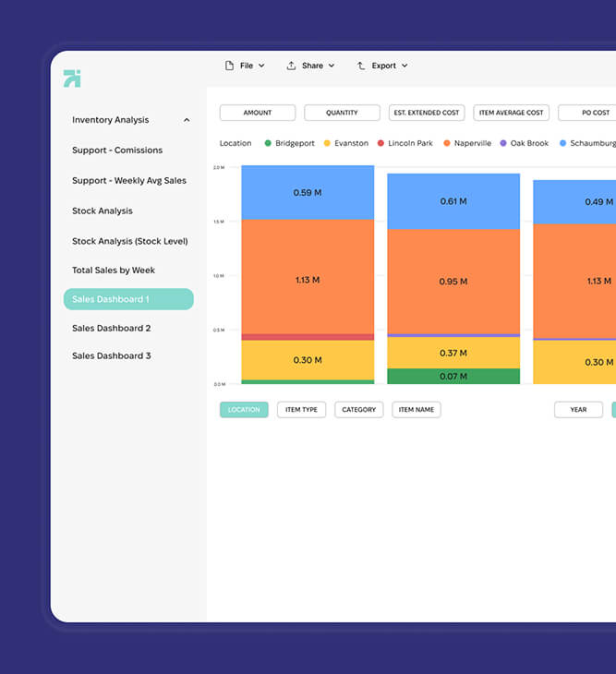The image size is (616, 674).
Task: Click the Share upload icon
Action: [291, 66]
